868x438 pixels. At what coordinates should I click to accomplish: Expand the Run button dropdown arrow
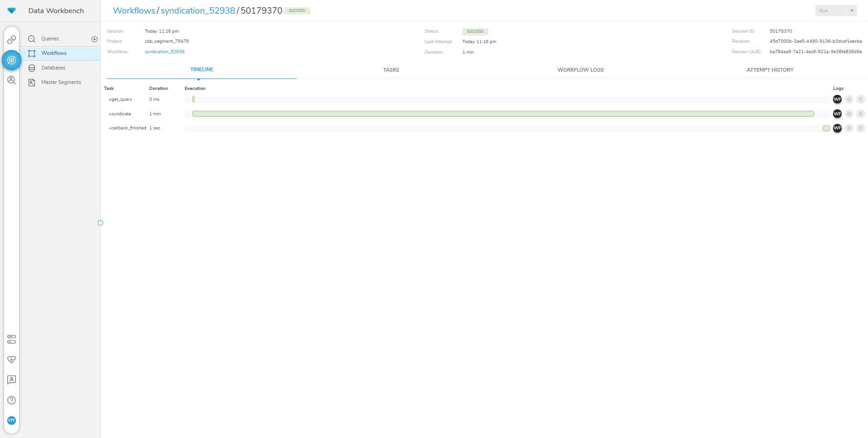point(852,11)
